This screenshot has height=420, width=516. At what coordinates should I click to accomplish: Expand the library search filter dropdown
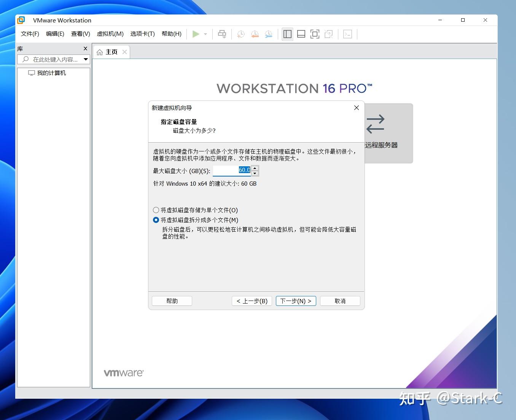86,59
